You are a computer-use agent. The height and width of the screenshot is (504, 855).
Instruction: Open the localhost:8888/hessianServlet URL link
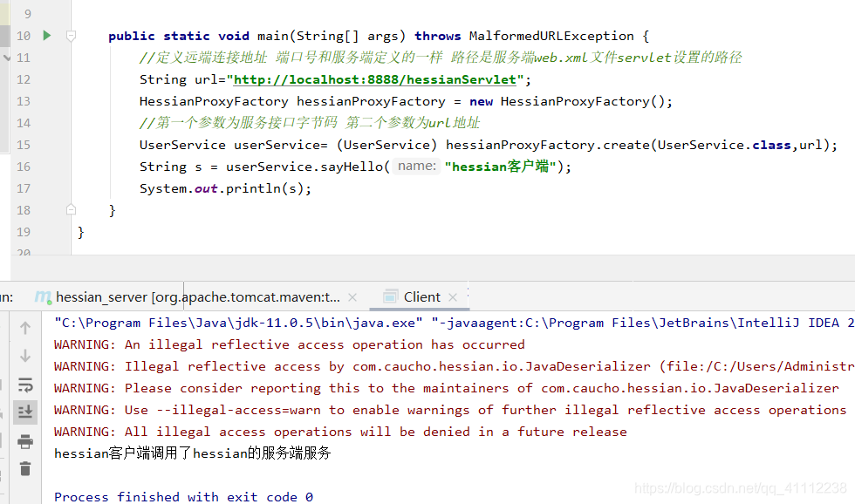(374, 79)
